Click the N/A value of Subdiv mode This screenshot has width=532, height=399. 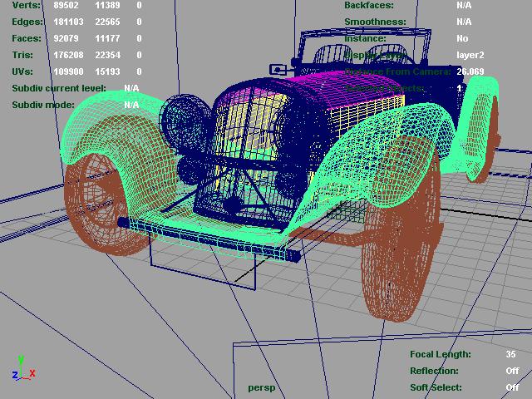(131, 105)
